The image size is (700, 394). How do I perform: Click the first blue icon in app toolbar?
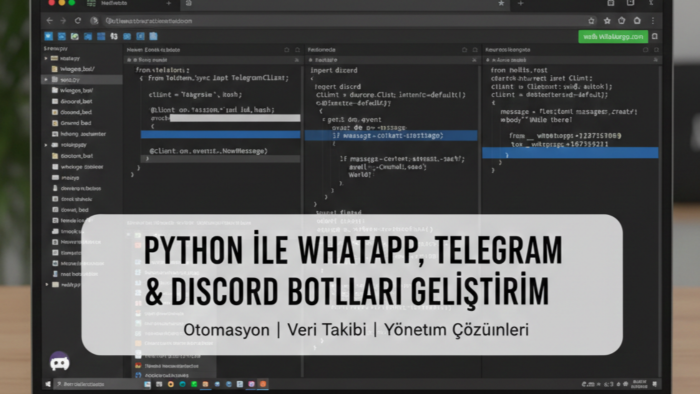(49, 36)
